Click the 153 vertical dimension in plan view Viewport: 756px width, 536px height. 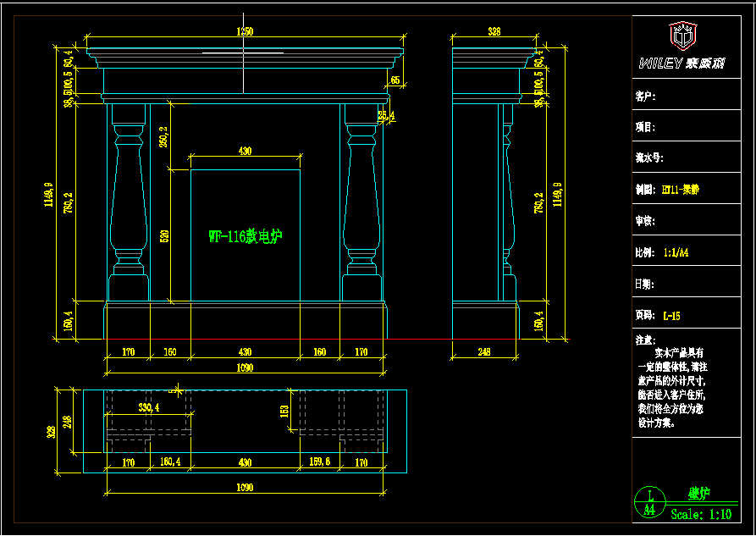pyautogui.click(x=285, y=411)
